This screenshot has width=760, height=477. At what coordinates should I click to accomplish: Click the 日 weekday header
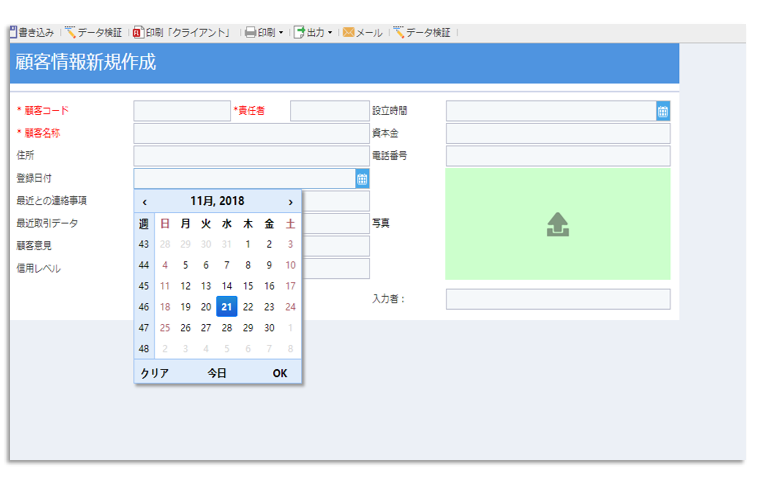click(165, 223)
